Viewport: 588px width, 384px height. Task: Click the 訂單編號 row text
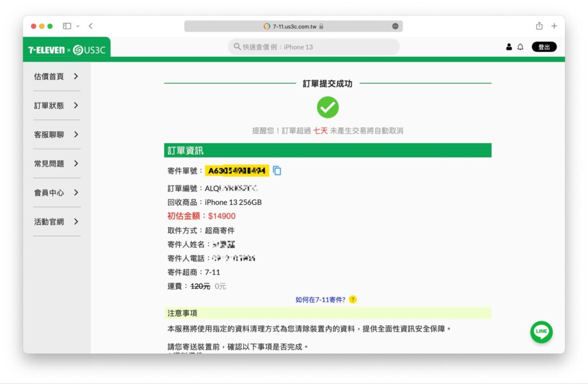(213, 189)
